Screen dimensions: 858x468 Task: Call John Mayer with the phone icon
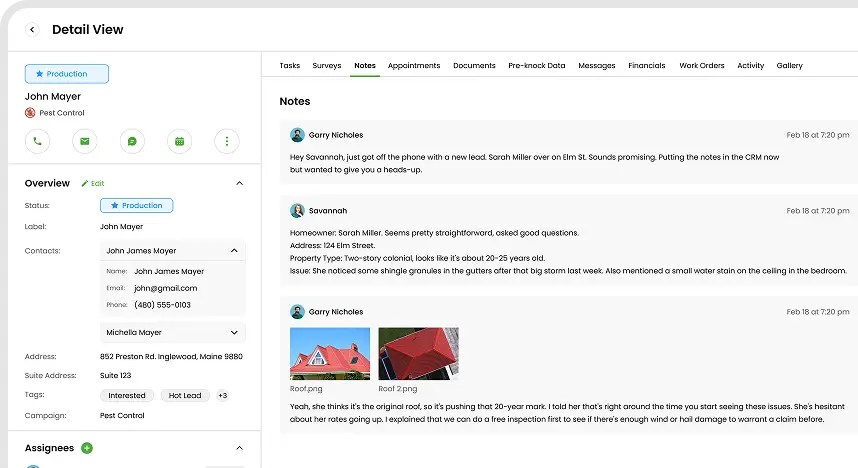(x=37, y=141)
